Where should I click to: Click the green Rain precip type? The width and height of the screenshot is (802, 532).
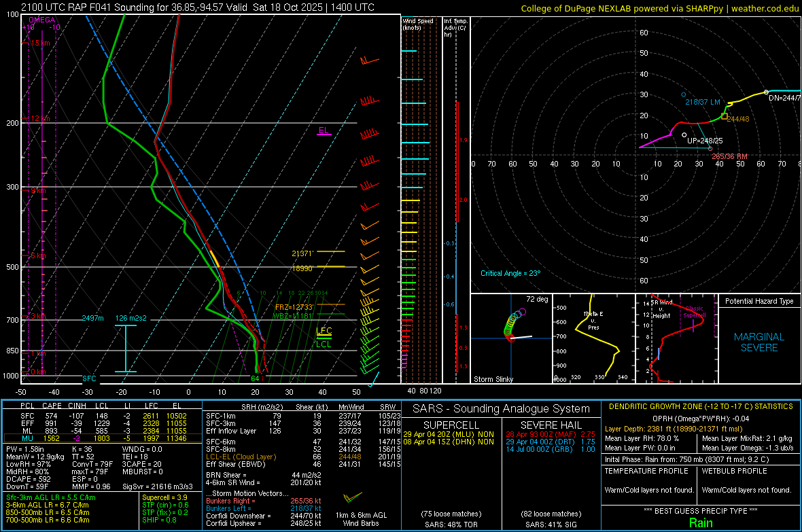pos(701,522)
